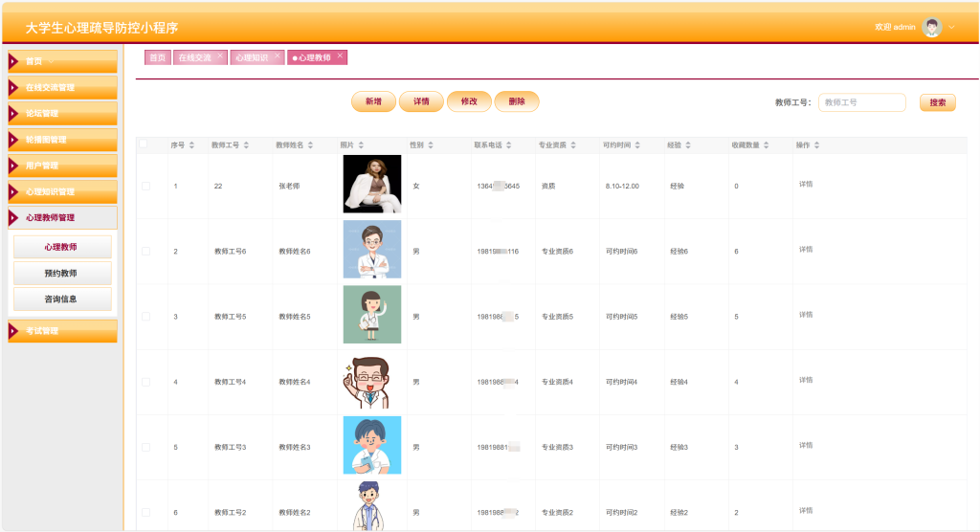This screenshot has height=532, width=980.
Task: Switch to the 首页 tab
Action: [x=158, y=57]
